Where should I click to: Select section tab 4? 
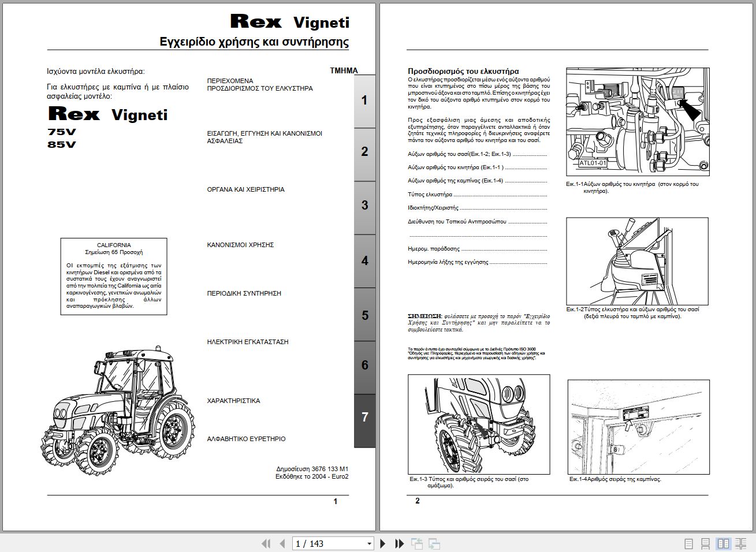pyautogui.click(x=364, y=261)
